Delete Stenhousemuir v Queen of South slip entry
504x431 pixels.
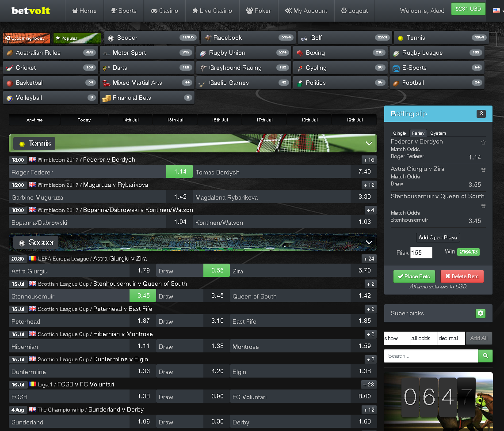point(483,206)
